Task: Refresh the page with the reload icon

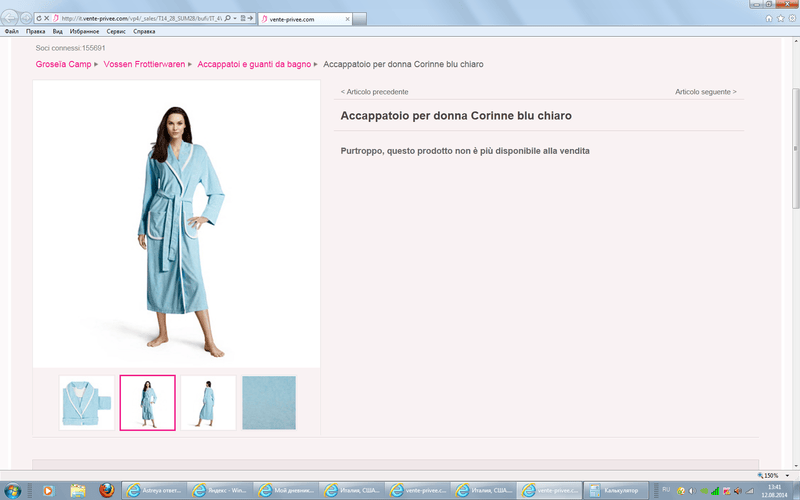Action: [x=39, y=18]
